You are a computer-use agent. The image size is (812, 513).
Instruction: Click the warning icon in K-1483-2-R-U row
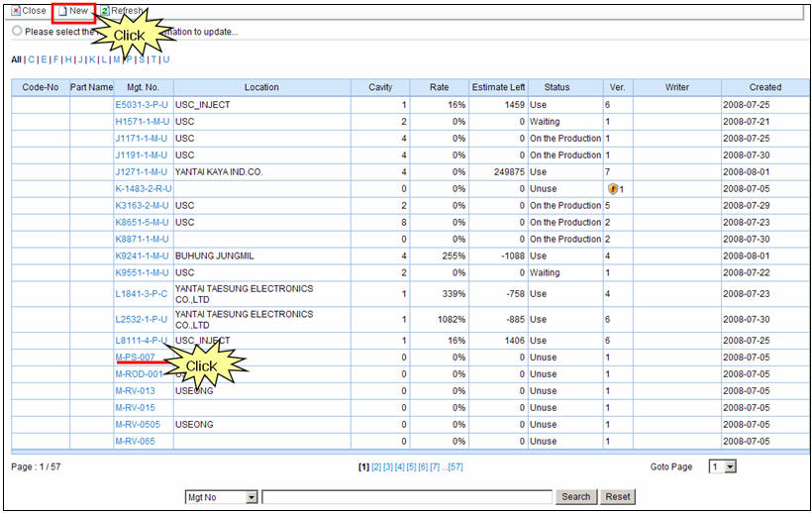[613, 188]
